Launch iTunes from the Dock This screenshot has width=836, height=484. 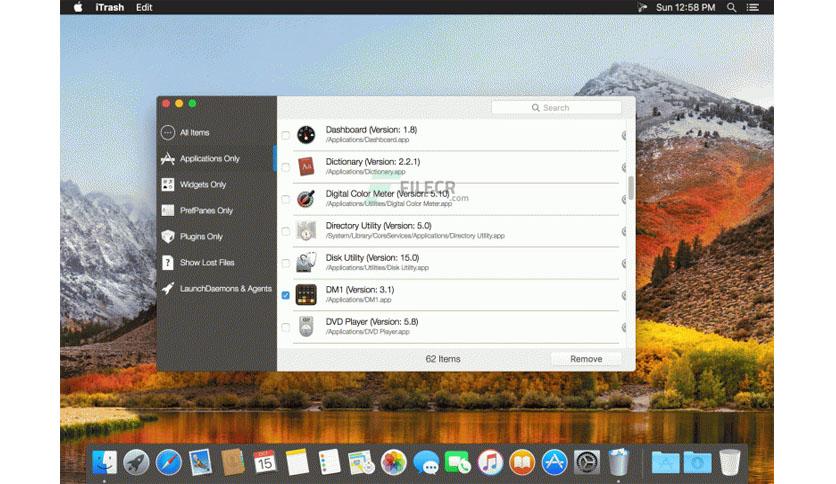(x=490, y=462)
